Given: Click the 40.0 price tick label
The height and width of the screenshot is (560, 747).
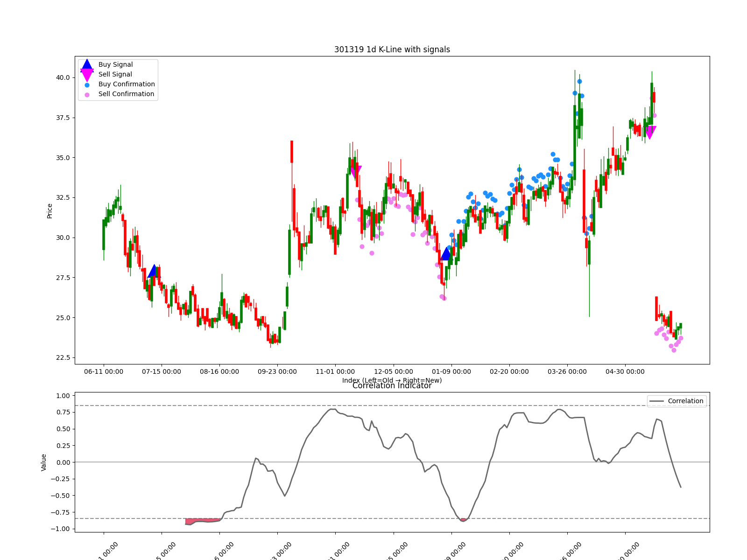Looking at the screenshot, I should [x=63, y=78].
